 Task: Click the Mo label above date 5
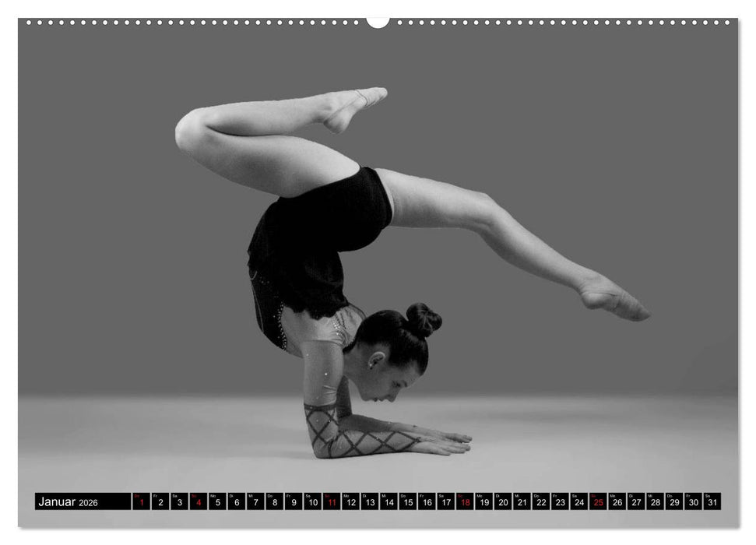tap(212, 497)
